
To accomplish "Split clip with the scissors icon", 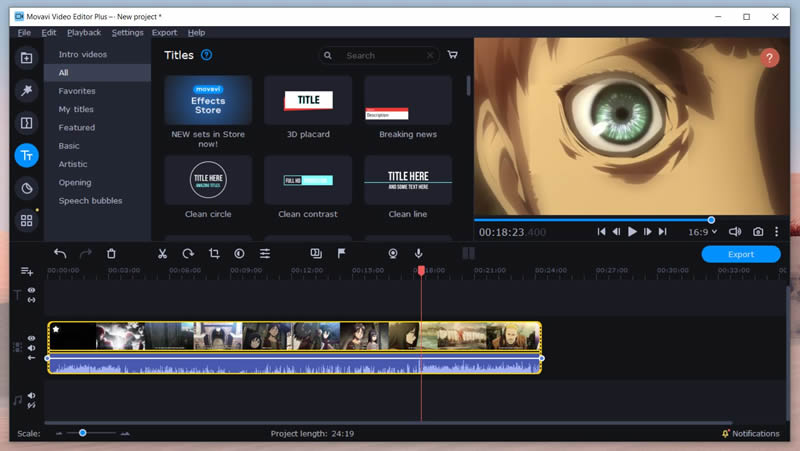I will pyautogui.click(x=162, y=254).
